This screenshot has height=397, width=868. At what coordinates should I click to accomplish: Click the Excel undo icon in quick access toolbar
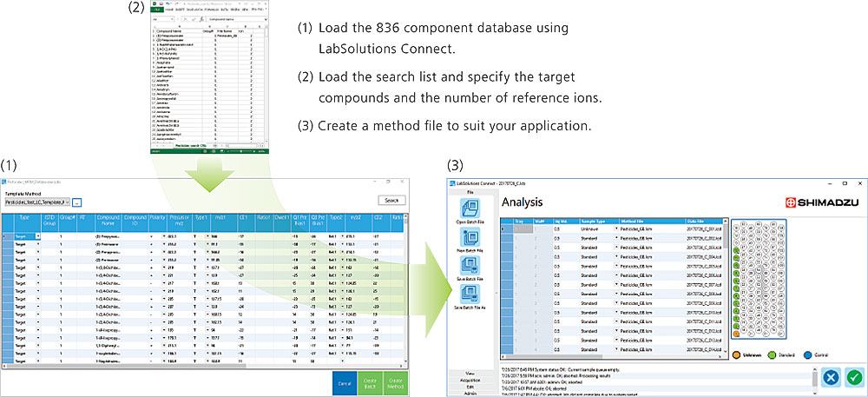tap(168, 3)
